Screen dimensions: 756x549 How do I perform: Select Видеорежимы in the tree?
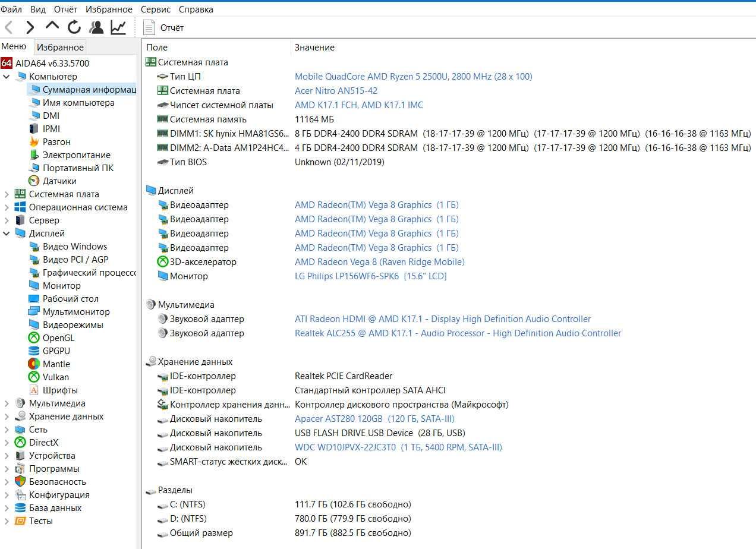pyautogui.click(x=73, y=325)
